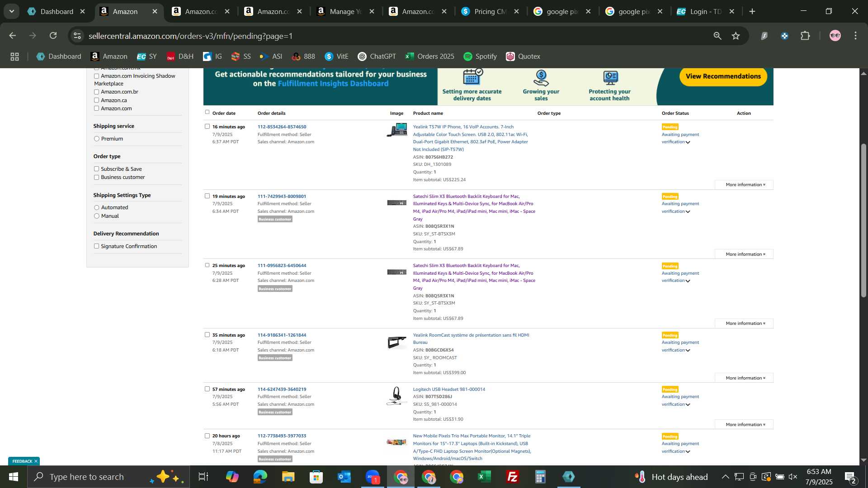Open the browser zoom magnifier icon
This screenshot has height=488, width=868.
point(717,36)
